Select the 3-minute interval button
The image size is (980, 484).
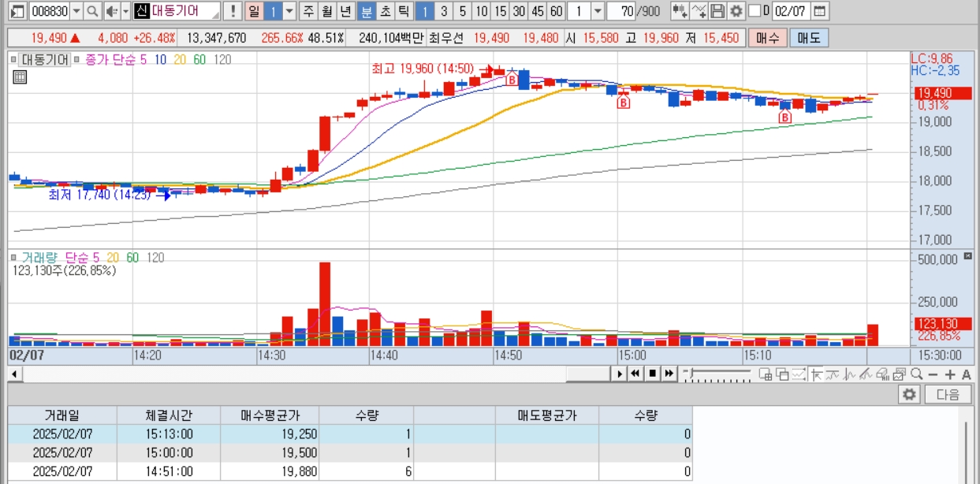click(x=444, y=11)
